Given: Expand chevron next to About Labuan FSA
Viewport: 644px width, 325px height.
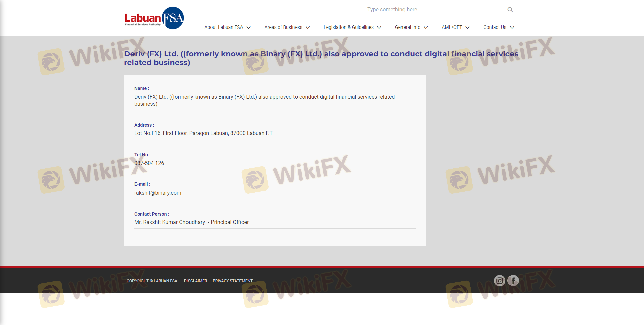Looking at the screenshot, I should [249, 28].
